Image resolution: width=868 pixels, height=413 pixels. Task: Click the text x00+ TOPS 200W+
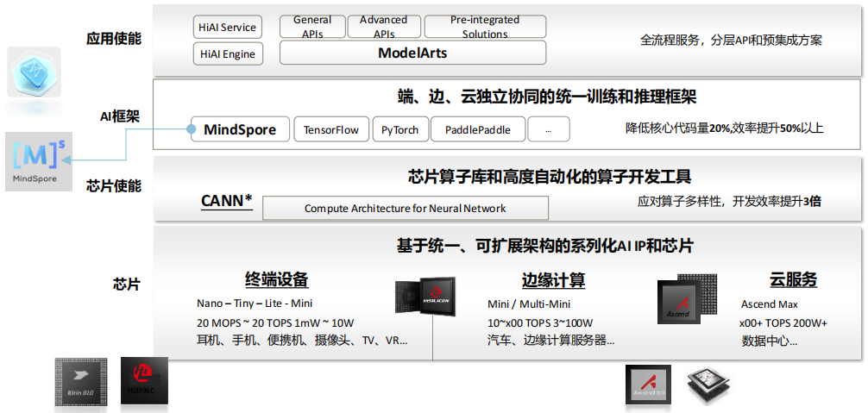pyautogui.click(x=783, y=323)
